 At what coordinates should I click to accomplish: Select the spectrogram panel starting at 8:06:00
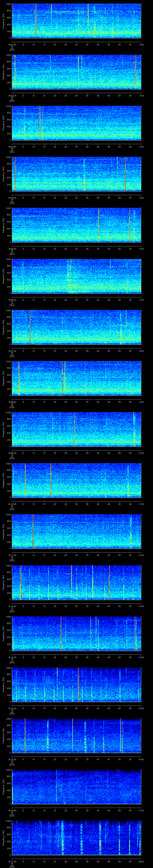pos(76,276)
